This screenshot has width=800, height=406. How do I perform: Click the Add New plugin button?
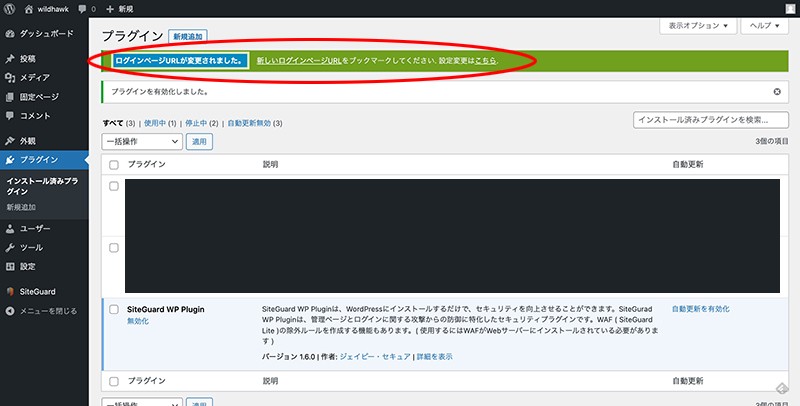click(x=188, y=35)
